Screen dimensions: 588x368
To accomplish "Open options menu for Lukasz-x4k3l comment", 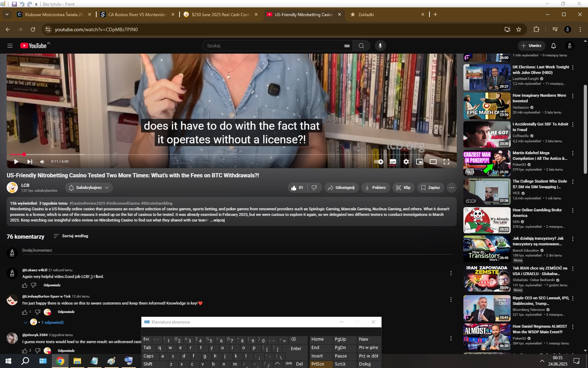I will (x=451, y=273).
